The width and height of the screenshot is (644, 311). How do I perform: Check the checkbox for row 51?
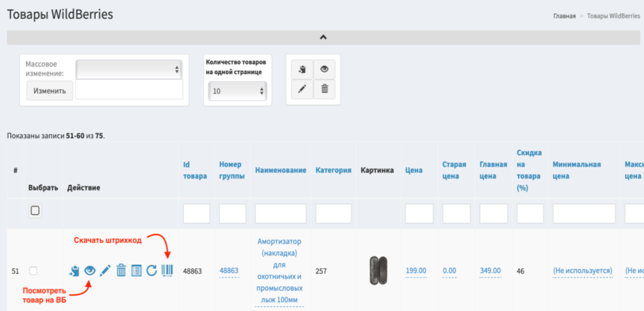[x=33, y=271]
